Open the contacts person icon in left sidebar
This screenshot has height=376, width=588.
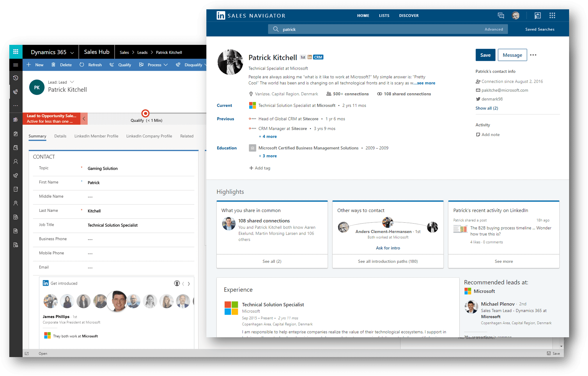(x=16, y=161)
